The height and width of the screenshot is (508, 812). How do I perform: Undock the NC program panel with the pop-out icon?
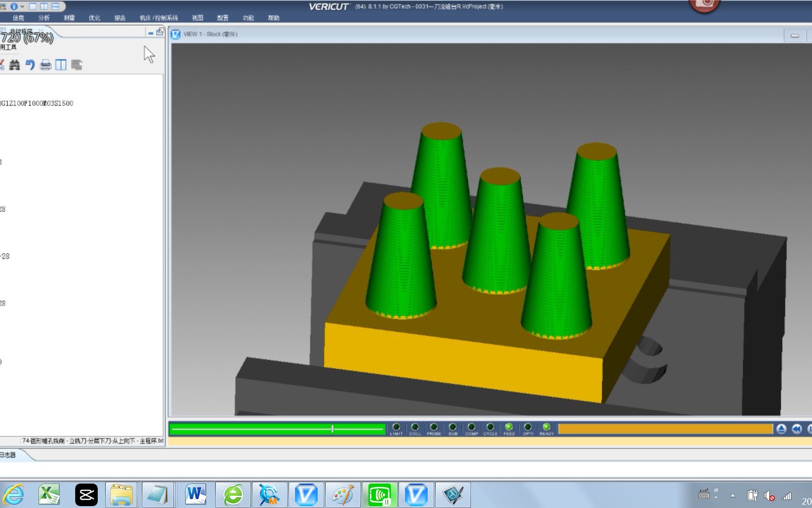click(160, 32)
